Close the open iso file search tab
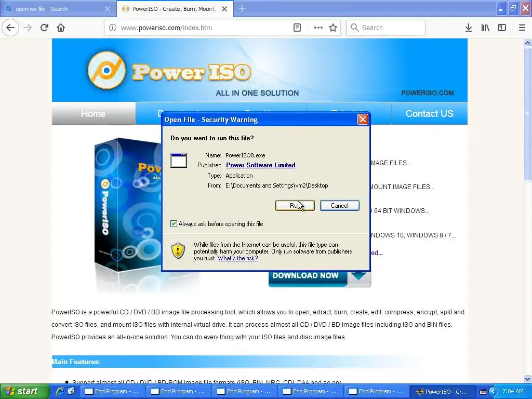Viewport: 532px width, 399px height. 107,9
